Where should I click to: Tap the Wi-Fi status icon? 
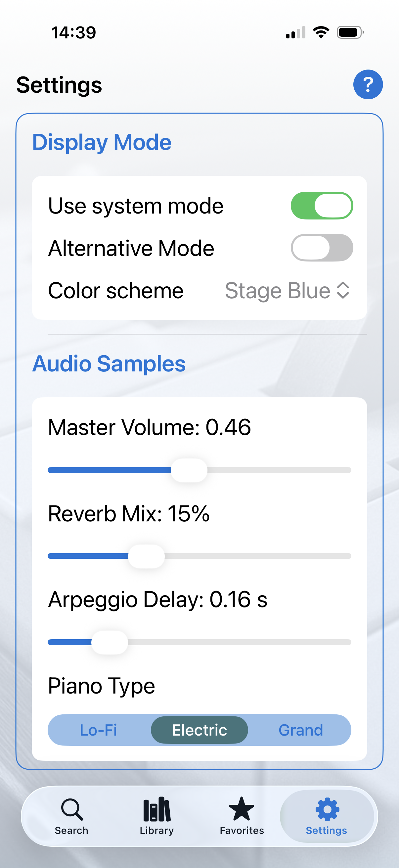321,32
